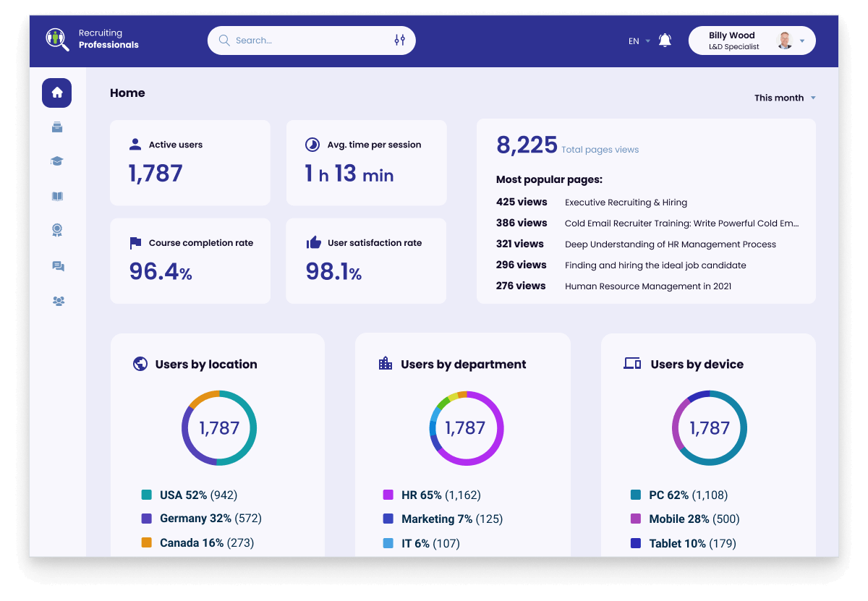Expand the EN language dropdown
868x601 pixels.
639,41
